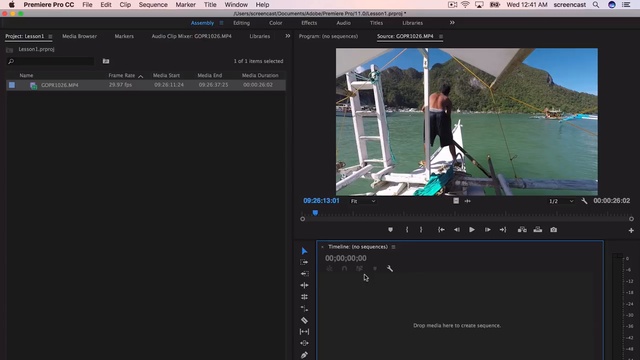640x360 pixels.
Task: Switch to the Color workspace
Action: click(276, 23)
